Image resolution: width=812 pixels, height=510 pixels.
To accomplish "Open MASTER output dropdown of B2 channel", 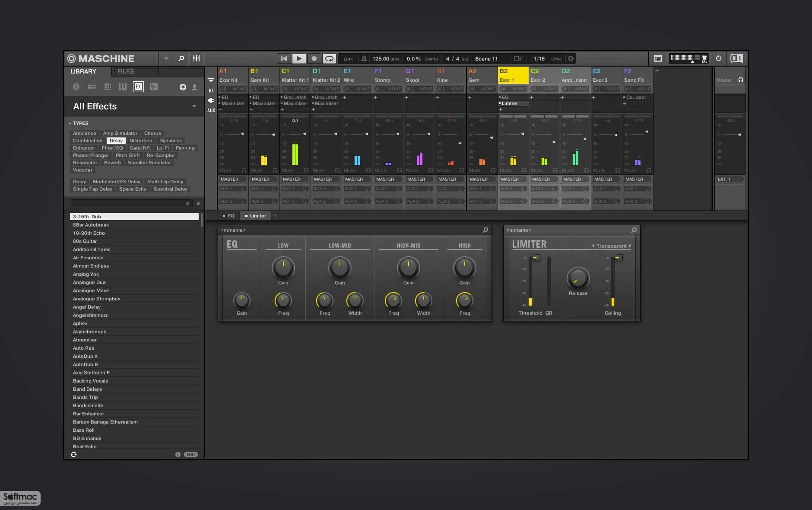I will (513, 179).
